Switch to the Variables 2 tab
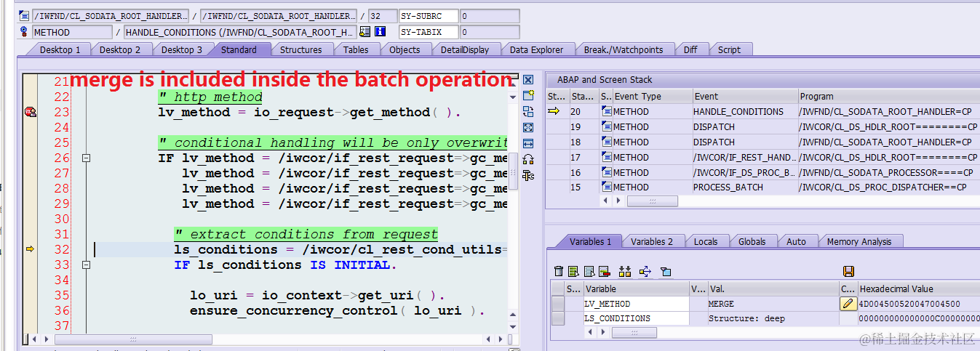 coord(652,241)
